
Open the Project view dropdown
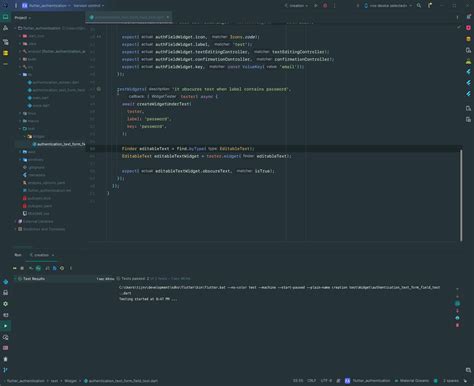tap(23, 17)
